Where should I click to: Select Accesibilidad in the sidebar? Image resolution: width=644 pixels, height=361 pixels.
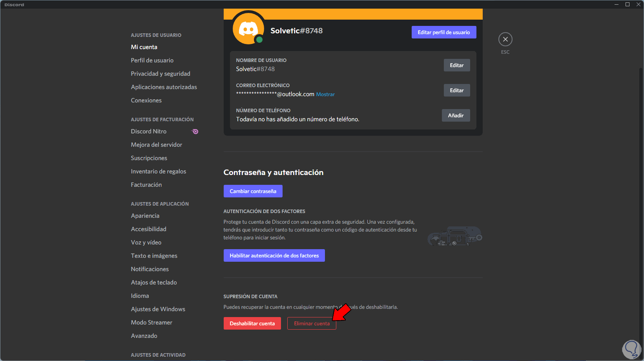pyautogui.click(x=149, y=229)
